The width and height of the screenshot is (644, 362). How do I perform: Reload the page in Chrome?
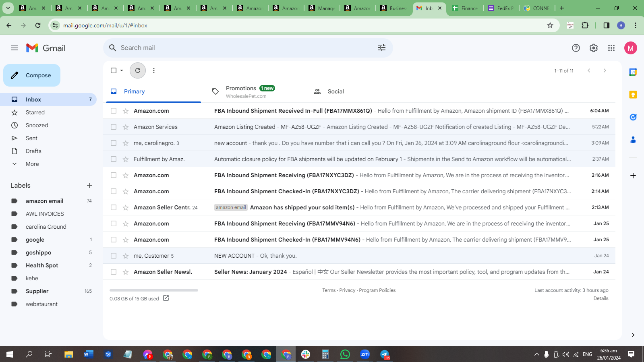coord(38,25)
